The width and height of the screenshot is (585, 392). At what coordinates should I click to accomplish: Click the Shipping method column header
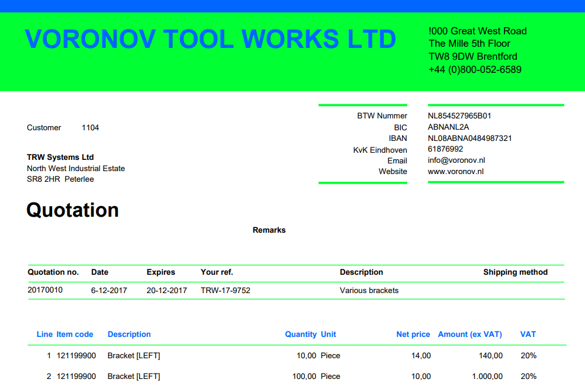tap(515, 272)
